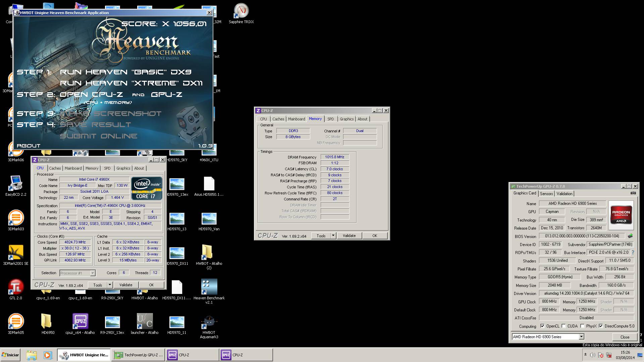Switch to Validation tab in GPU-Z
644x362 pixels.
pos(565,194)
